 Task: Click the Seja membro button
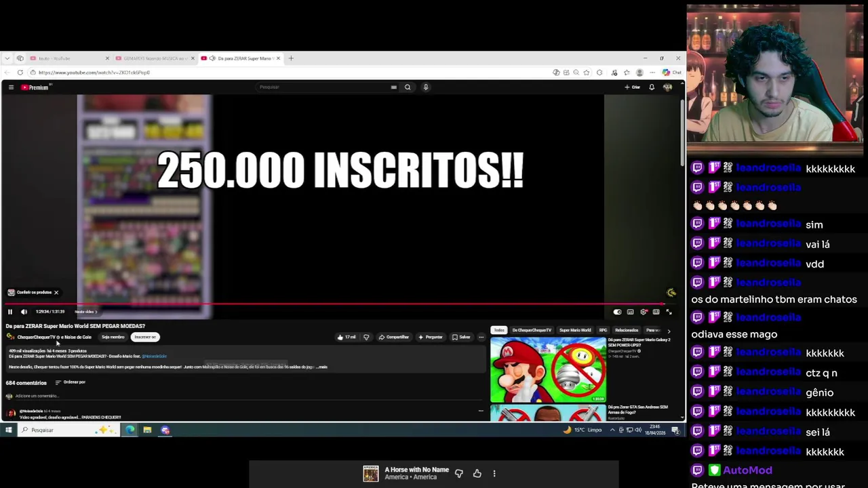[x=113, y=337]
